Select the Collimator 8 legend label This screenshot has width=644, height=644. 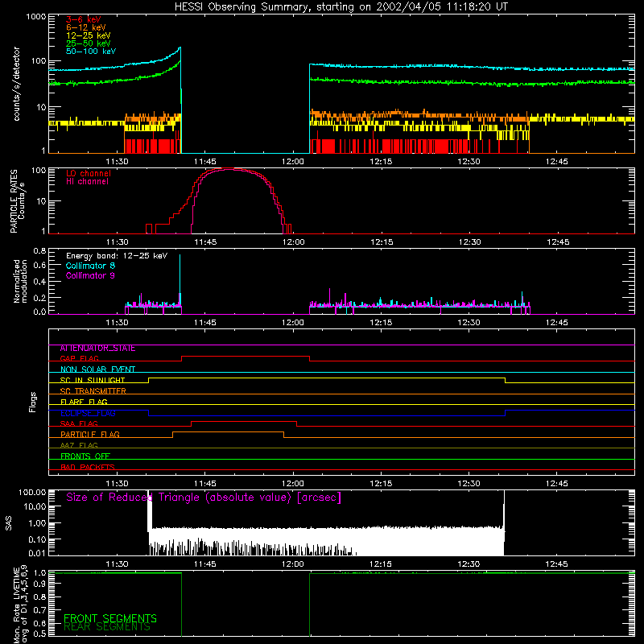pyautogui.click(x=90, y=266)
